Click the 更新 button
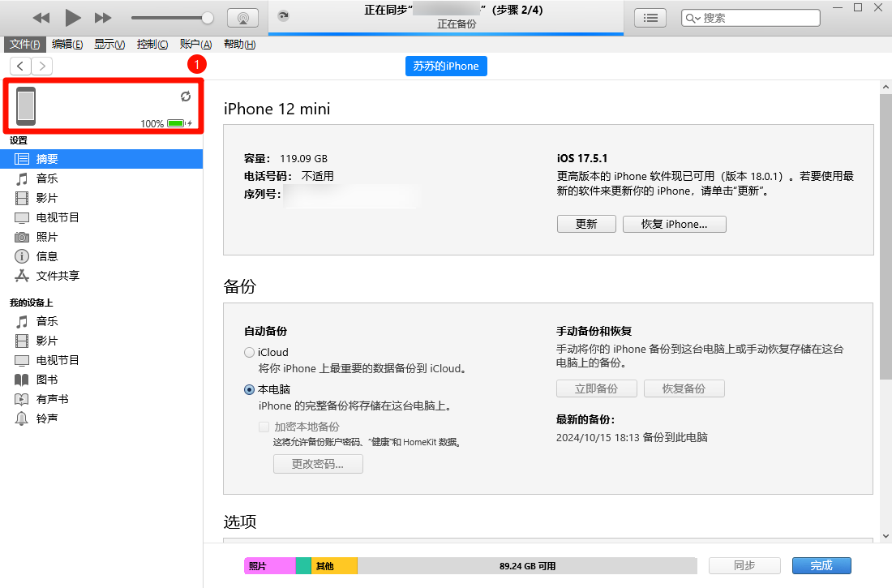 [x=586, y=224]
